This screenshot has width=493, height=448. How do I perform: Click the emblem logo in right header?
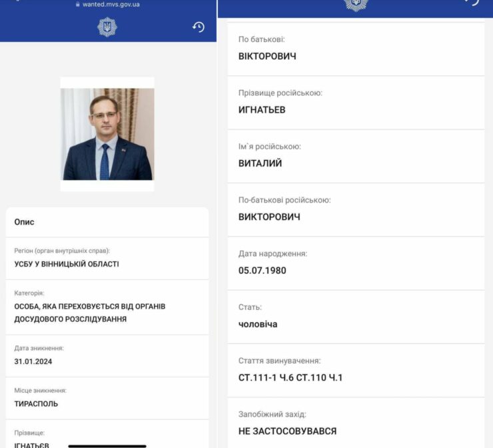point(356,5)
